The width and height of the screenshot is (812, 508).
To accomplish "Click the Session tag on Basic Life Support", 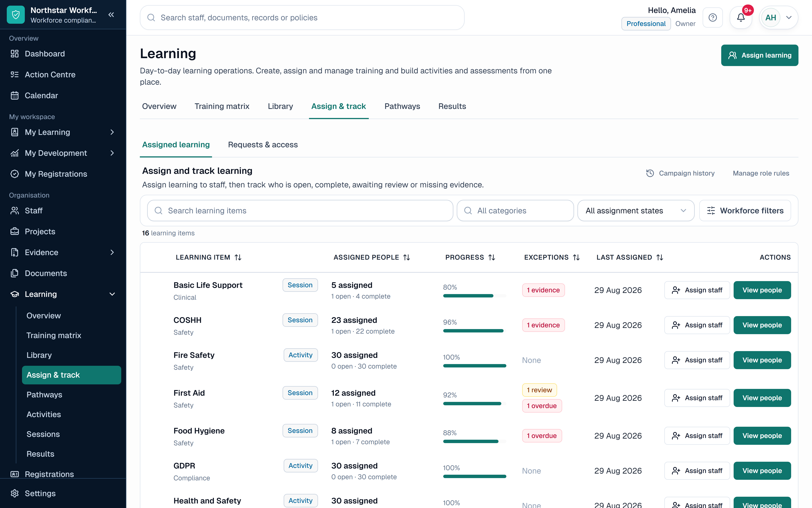I will tap(300, 285).
